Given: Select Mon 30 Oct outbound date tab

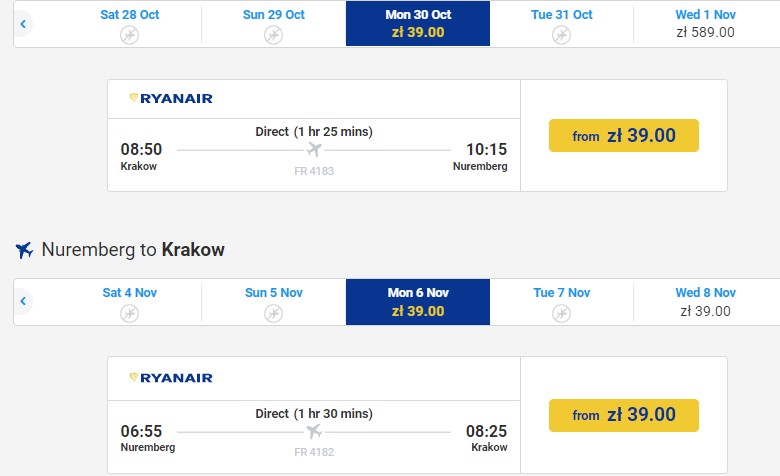Looking at the screenshot, I should click(x=418, y=23).
